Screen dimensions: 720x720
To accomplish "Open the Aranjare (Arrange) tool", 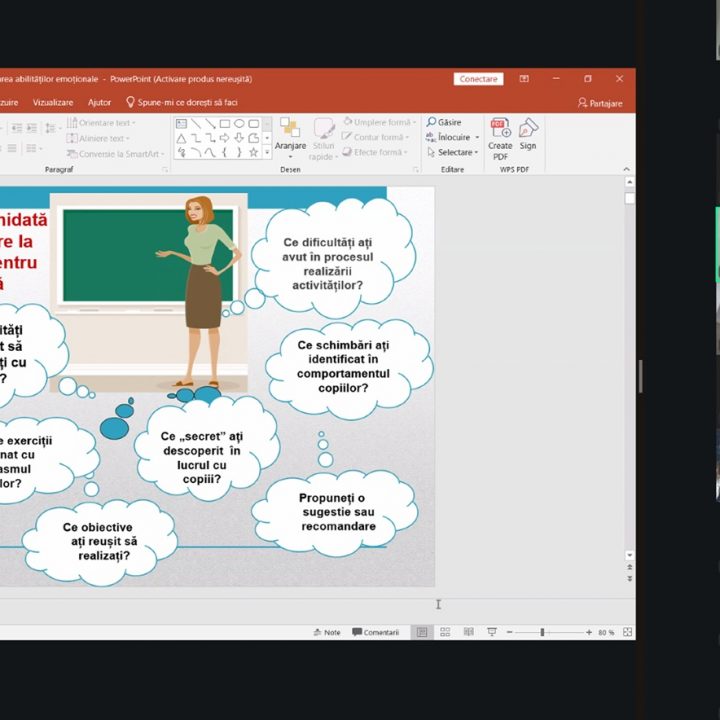I will tap(290, 135).
